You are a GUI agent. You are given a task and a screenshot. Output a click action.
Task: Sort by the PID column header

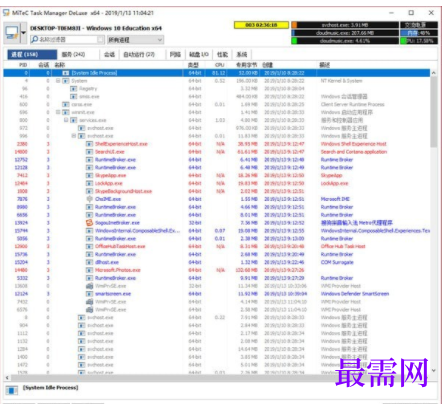pos(23,65)
